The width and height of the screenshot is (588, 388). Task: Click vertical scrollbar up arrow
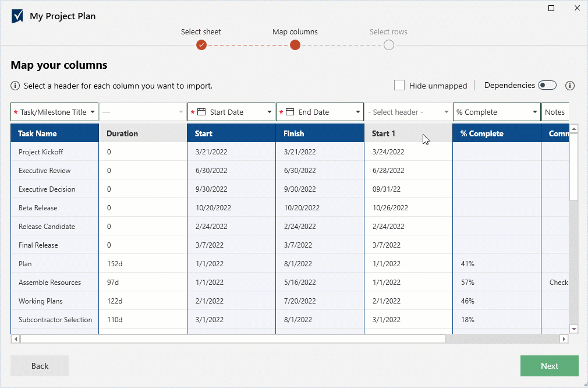coord(574,129)
